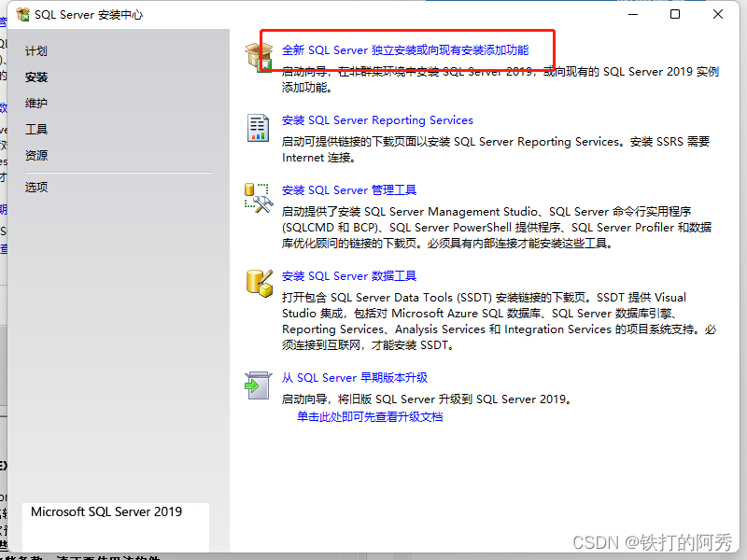Close the SQL Server 安装中心 window
The image size is (747, 560).
click(718, 14)
